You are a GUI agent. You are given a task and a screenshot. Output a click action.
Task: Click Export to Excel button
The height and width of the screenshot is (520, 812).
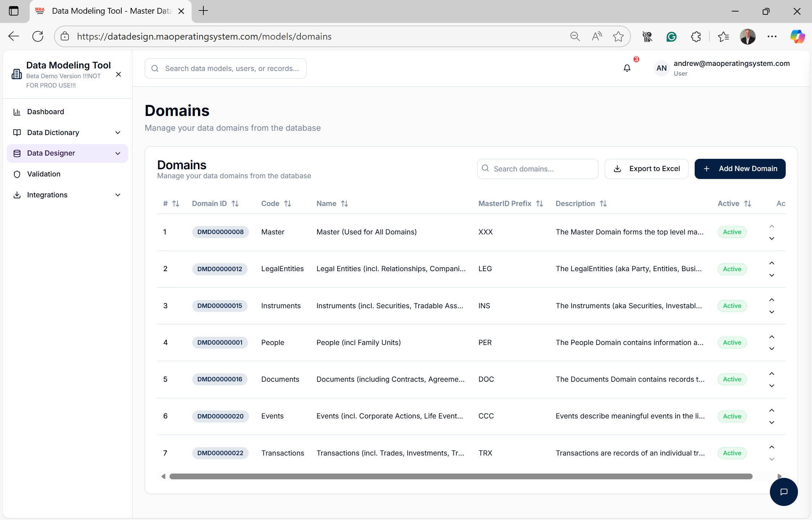[x=646, y=169]
